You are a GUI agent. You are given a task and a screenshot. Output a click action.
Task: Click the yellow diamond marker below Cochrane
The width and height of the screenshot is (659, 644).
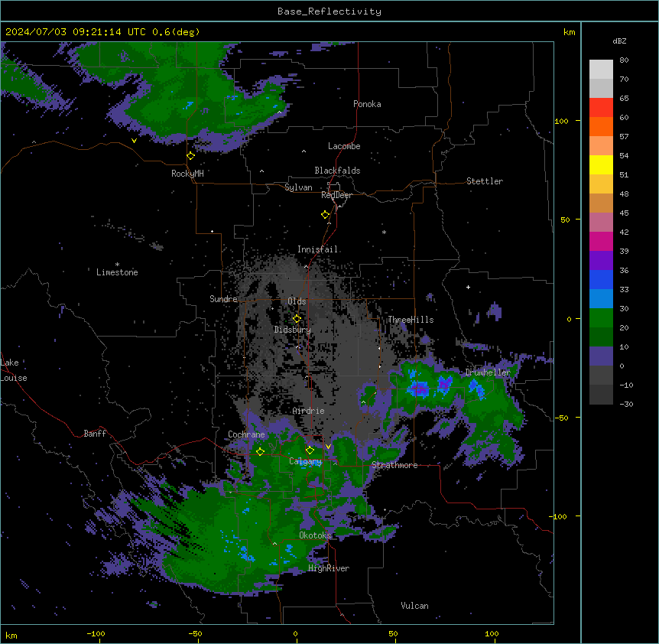(260, 452)
